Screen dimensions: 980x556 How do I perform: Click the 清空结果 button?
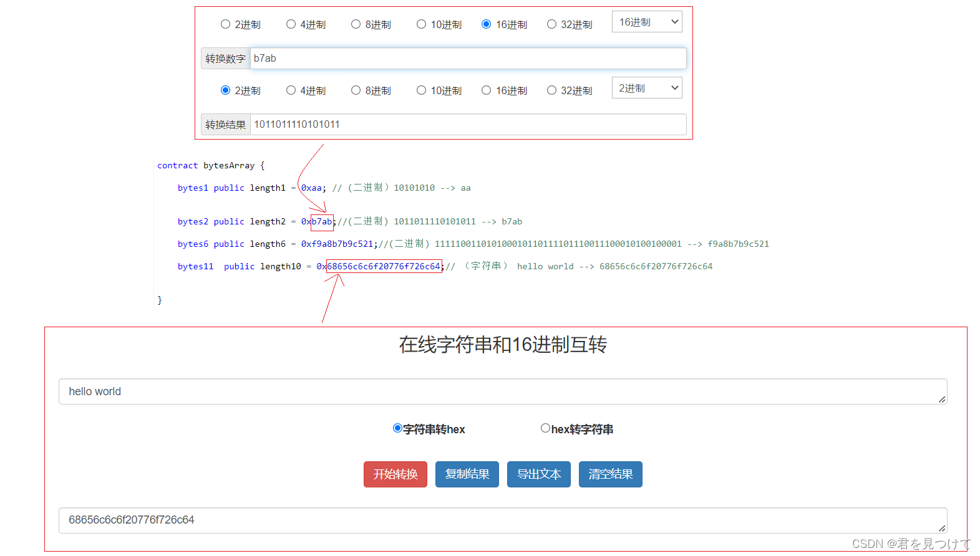(x=611, y=474)
